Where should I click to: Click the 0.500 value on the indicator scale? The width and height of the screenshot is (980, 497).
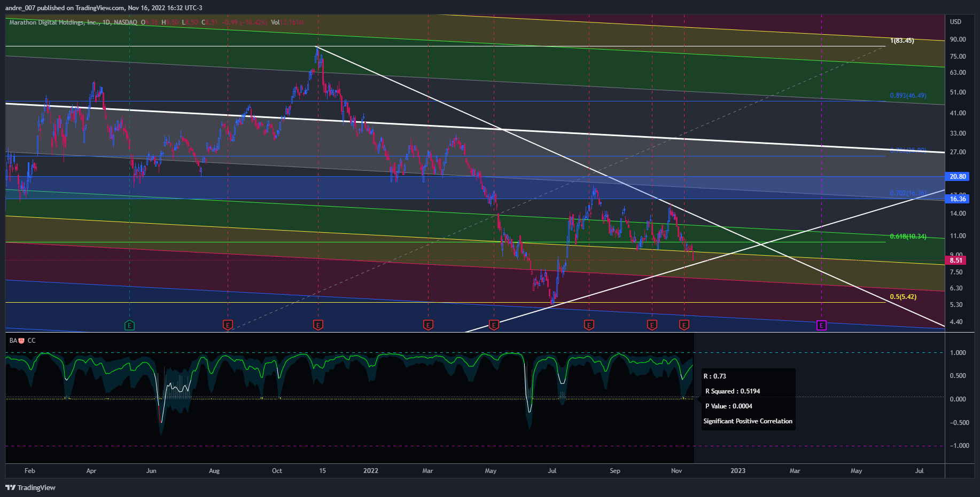pyautogui.click(x=958, y=376)
